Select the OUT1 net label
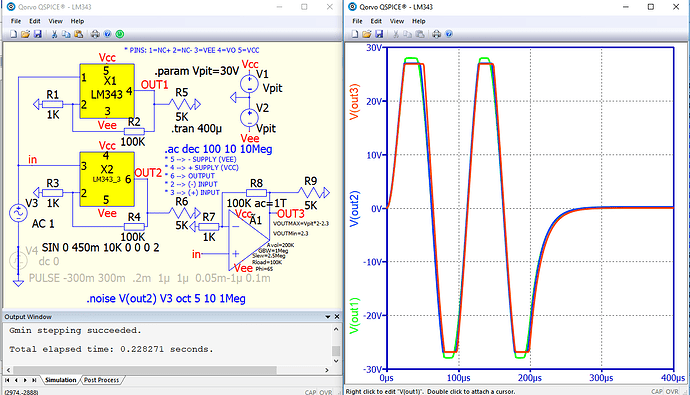The width and height of the screenshot is (690, 395). tap(154, 84)
